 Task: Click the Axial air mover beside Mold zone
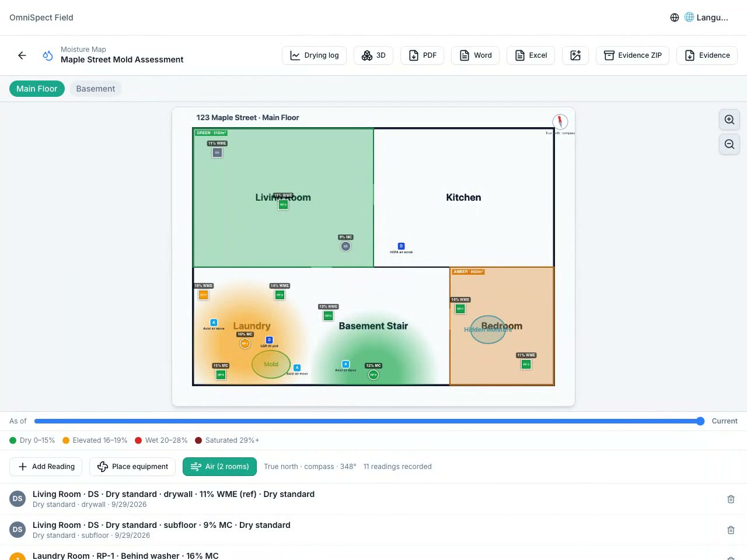(297, 368)
